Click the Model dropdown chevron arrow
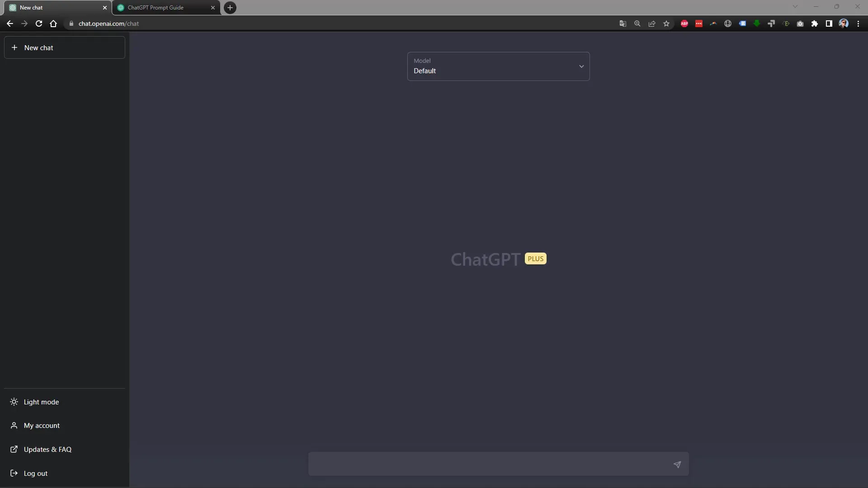 pos(581,66)
